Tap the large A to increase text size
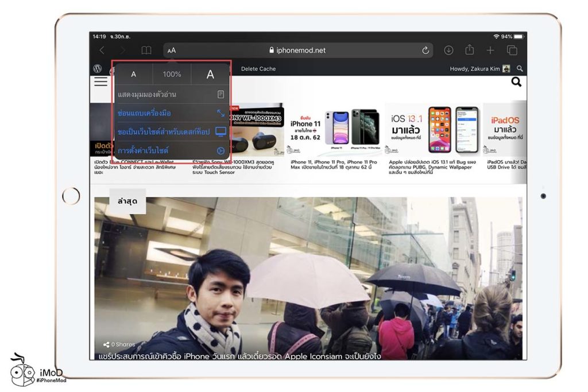Screen dimensions: 588x392 tap(210, 74)
